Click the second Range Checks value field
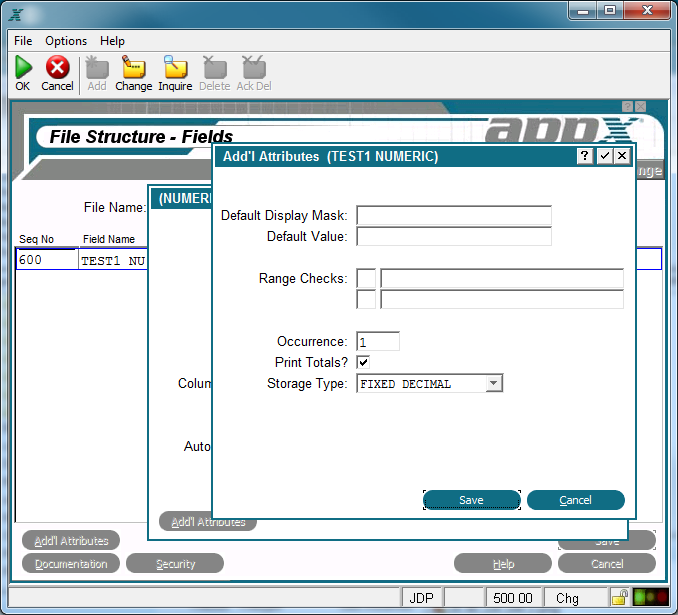This screenshot has width=678, height=615. pyautogui.click(x=502, y=299)
